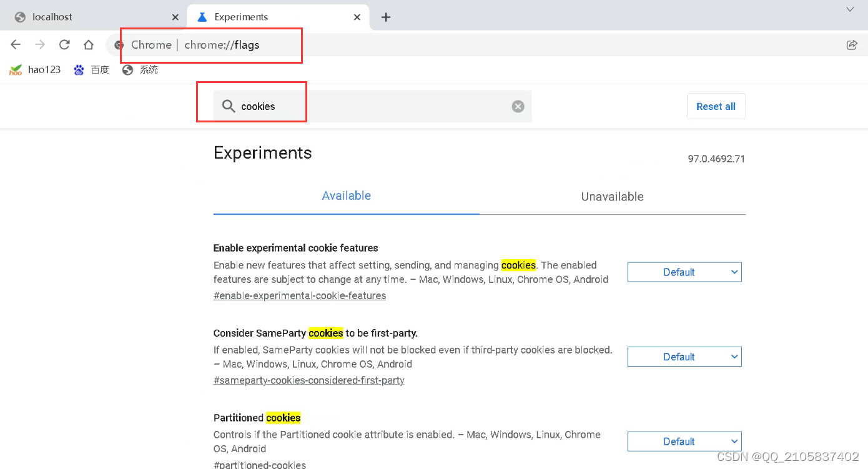This screenshot has height=469, width=868.
Task: Close the Experiments tab
Action: pos(357,17)
